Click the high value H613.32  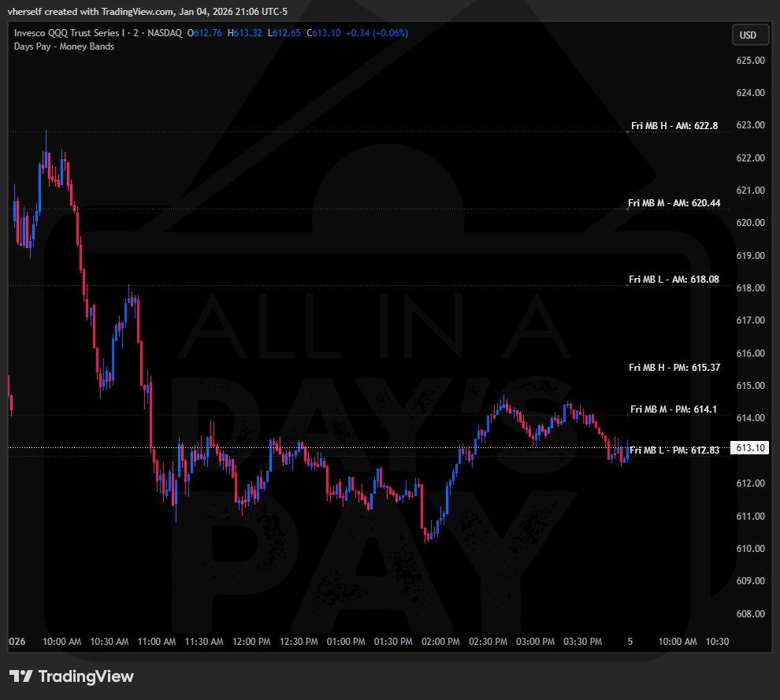245,33
